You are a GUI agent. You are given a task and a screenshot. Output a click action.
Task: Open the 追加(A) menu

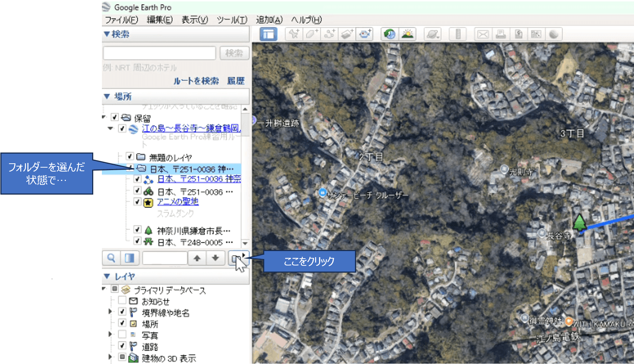pos(269,20)
